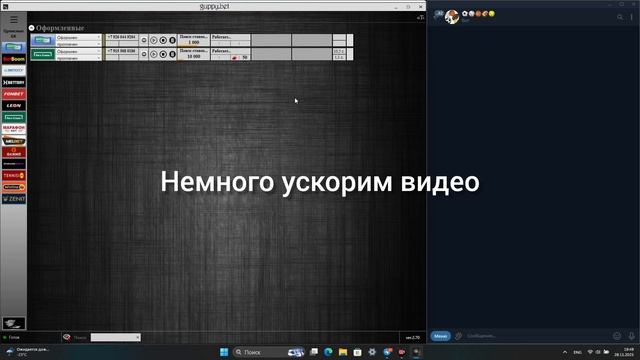Image resolution: width=640 pixels, height=360 pixels.
Task: Select the Zenit bookmaker logo
Action: (x=14, y=199)
